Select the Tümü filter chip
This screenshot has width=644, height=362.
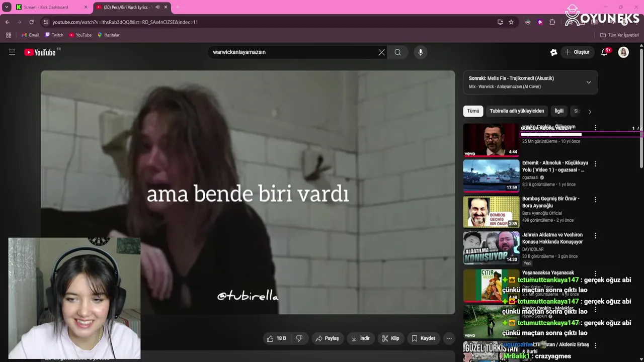tap(473, 111)
